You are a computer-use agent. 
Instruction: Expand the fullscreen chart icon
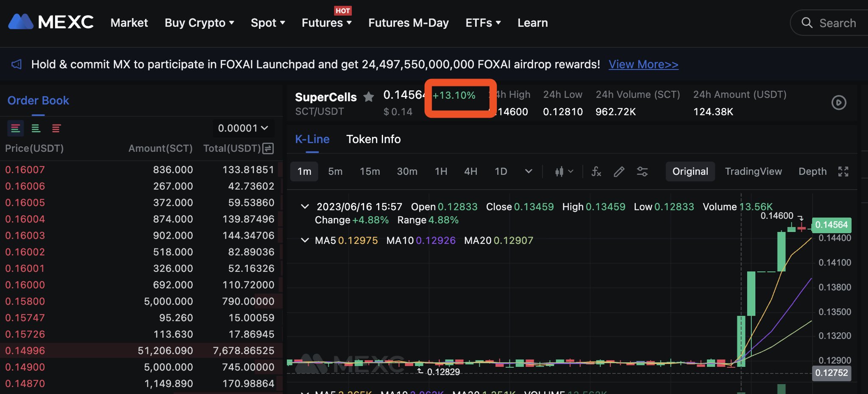[x=843, y=171]
